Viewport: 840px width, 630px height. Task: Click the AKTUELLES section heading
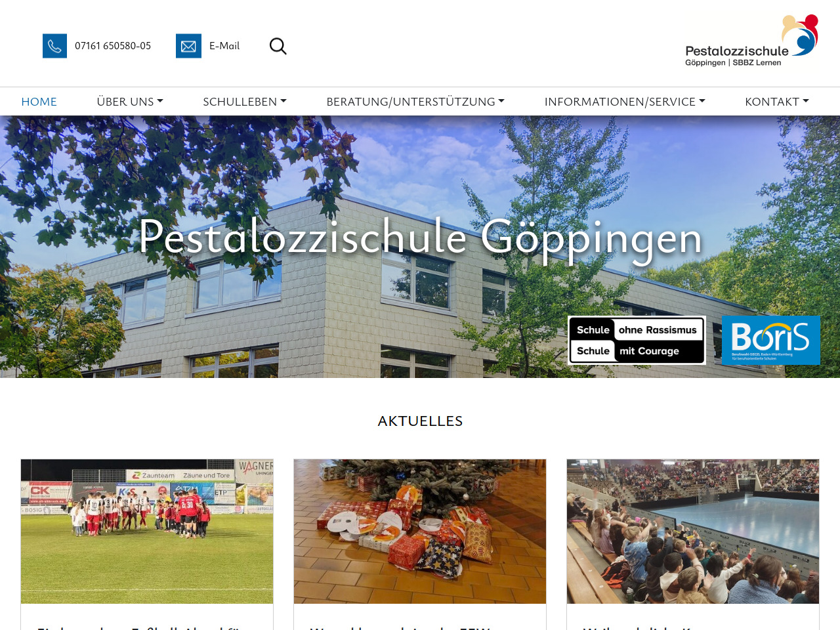point(420,421)
